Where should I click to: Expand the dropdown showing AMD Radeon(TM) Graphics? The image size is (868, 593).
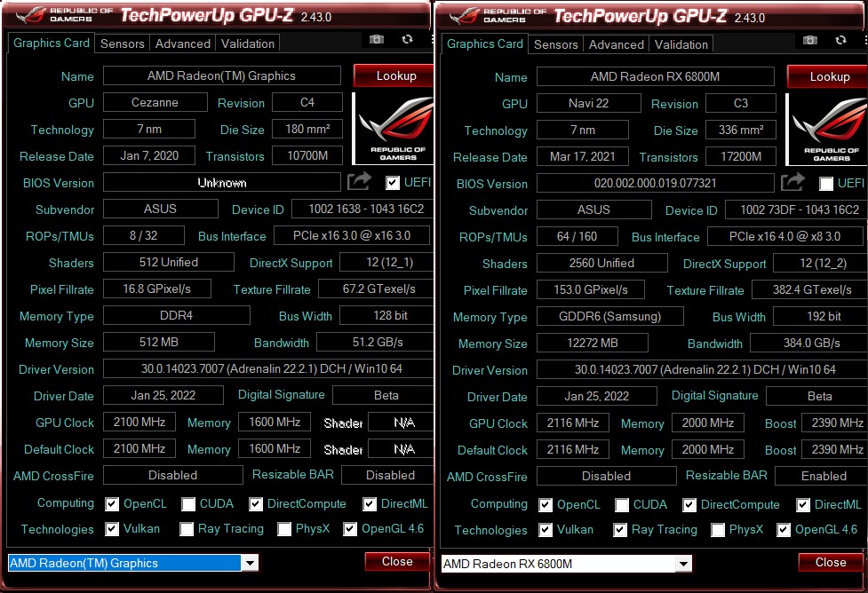click(x=250, y=562)
